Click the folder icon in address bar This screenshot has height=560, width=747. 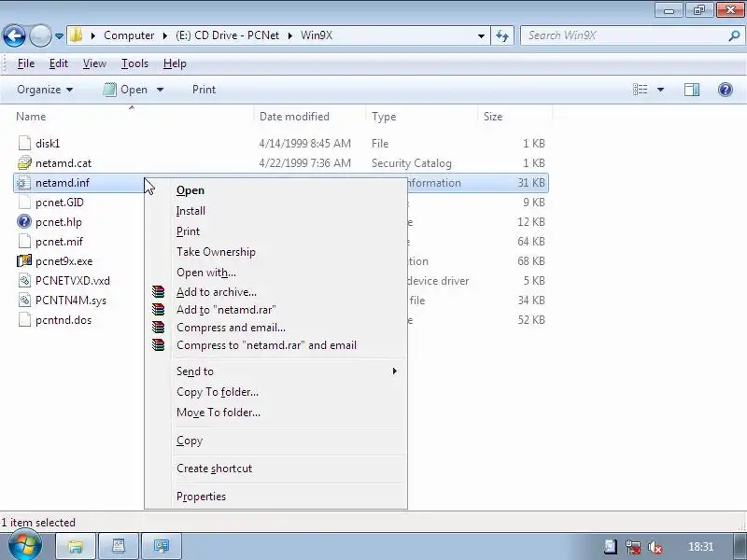[x=76, y=35]
